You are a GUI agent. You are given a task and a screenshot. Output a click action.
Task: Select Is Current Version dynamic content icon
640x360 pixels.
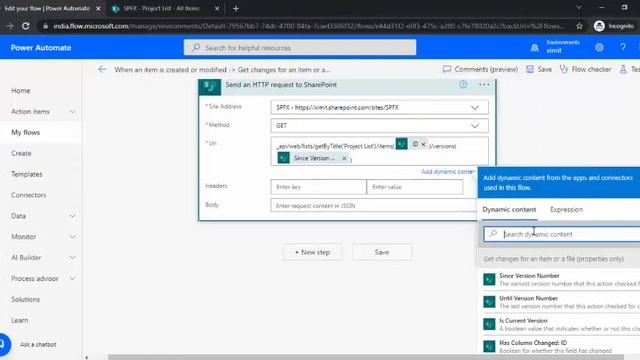coord(489,324)
